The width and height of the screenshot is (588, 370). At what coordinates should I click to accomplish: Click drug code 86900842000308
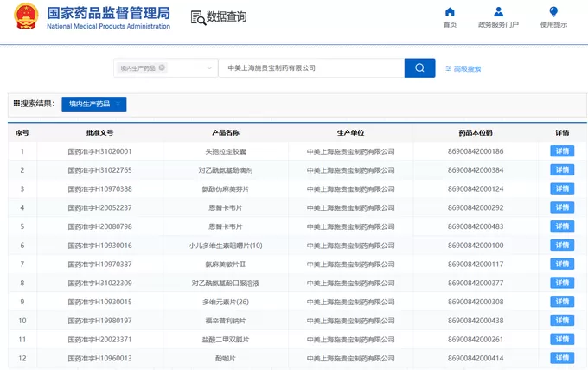pos(476,302)
